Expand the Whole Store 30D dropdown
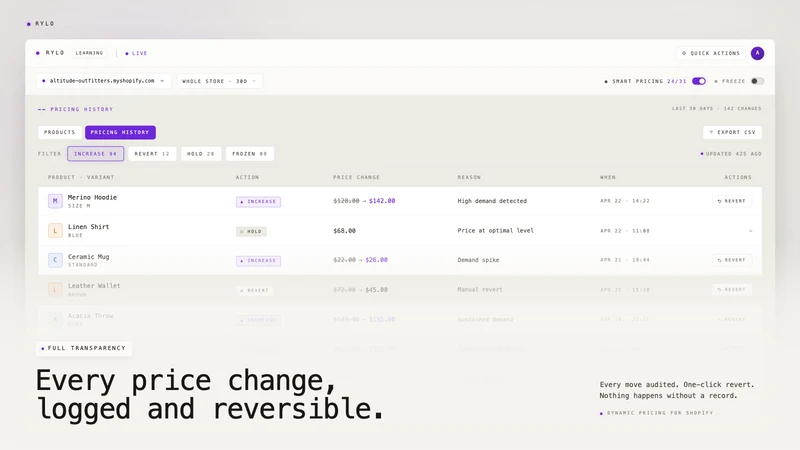Image resolution: width=800 pixels, height=450 pixels. 219,81
